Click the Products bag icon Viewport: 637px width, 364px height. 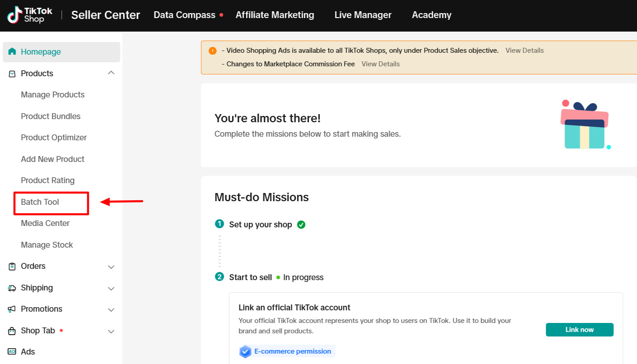tap(12, 74)
